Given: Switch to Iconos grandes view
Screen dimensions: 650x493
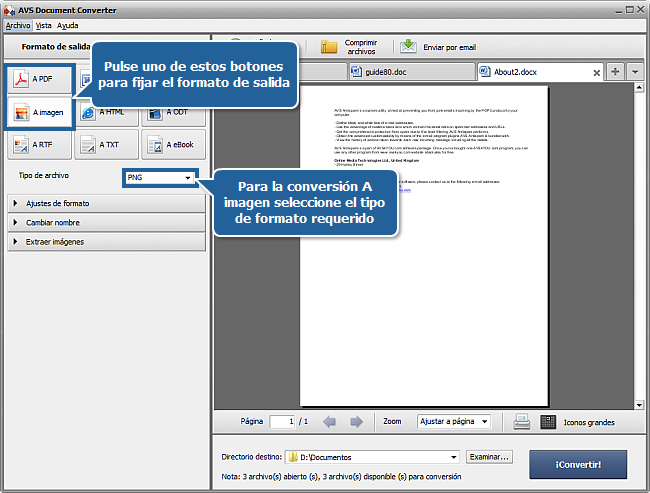Looking at the screenshot, I should pos(577,422).
